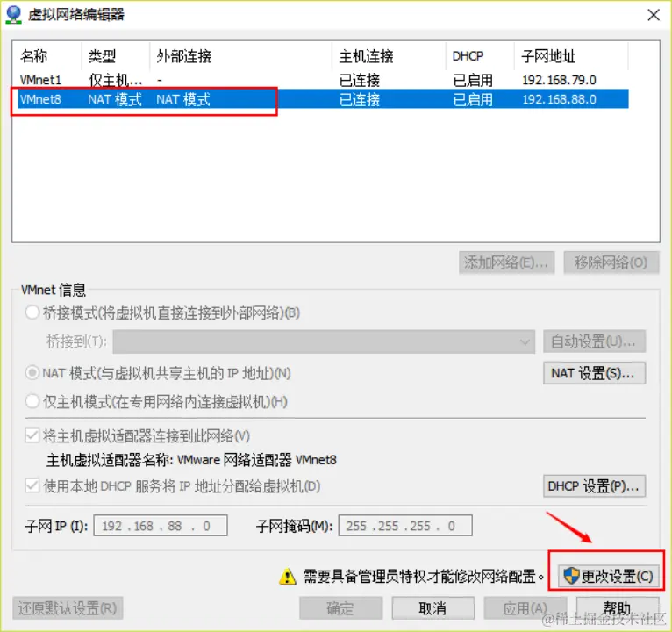Select the NAT 模式 radio button

(32, 373)
